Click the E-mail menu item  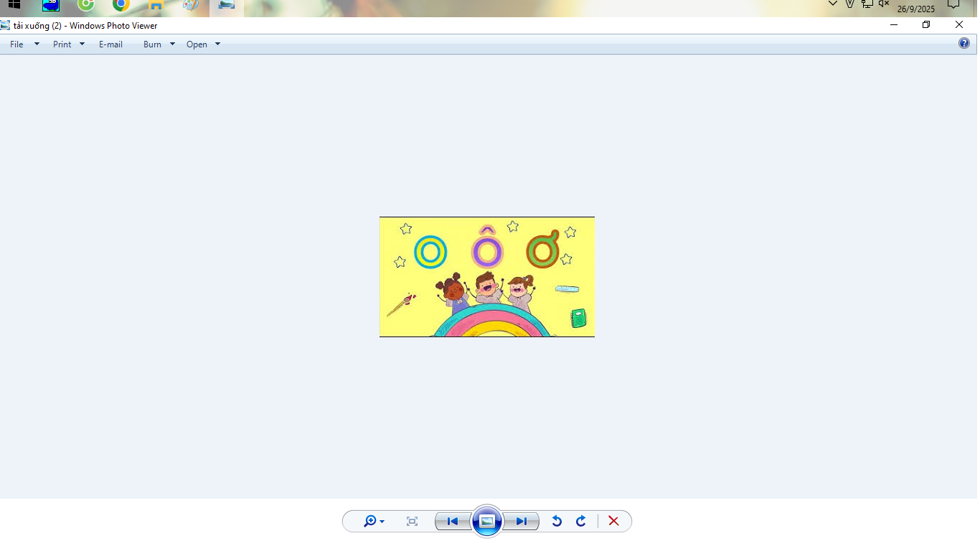(x=110, y=44)
